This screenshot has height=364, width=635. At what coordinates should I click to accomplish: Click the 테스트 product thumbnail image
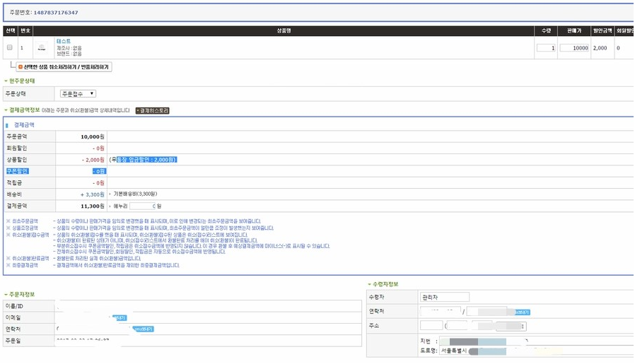(x=42, y=48)
